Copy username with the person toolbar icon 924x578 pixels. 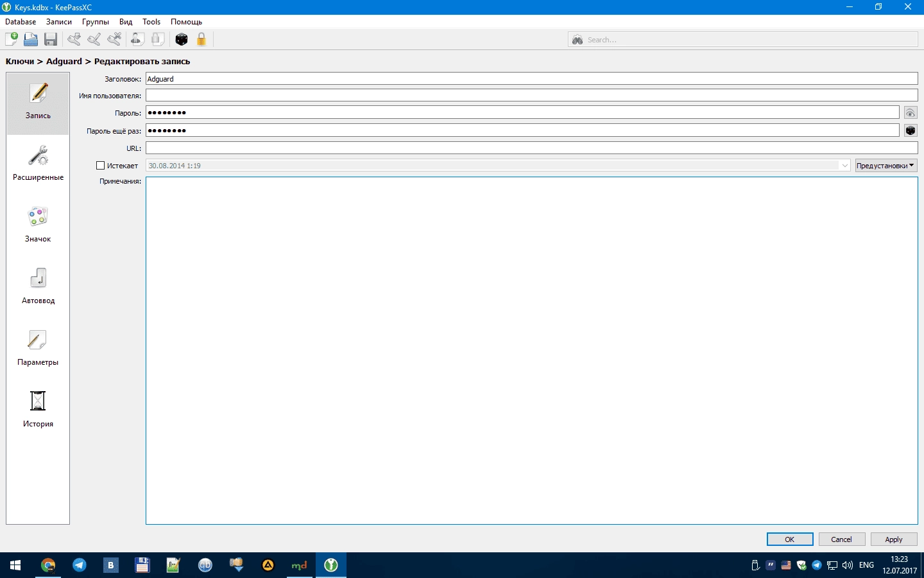[x=137, y=39]
